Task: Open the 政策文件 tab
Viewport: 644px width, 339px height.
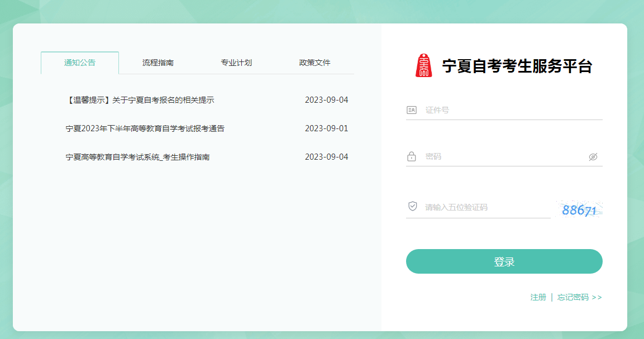Action: pos(315,63)
